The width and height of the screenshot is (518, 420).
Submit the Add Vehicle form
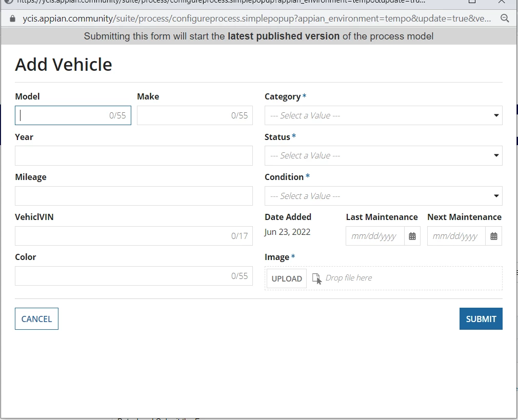[481, 319]
